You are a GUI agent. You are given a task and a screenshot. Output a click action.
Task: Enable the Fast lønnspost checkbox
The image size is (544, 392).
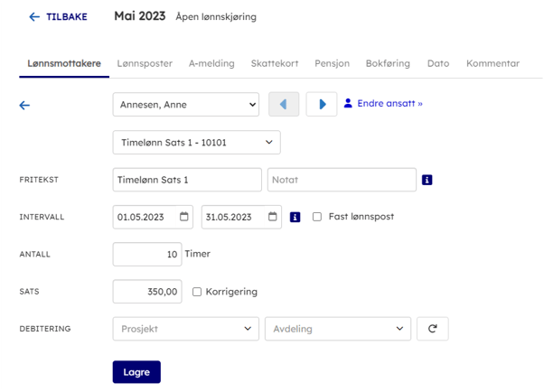[x=317, y=217]
